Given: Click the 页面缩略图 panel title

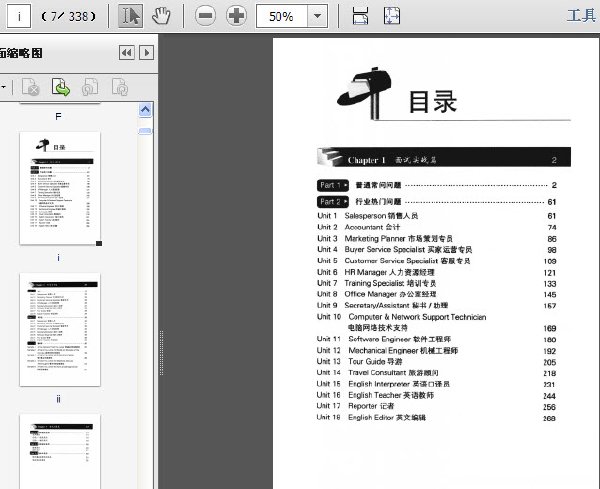Looking at the screenshot, I should click(x=21, y=53).
